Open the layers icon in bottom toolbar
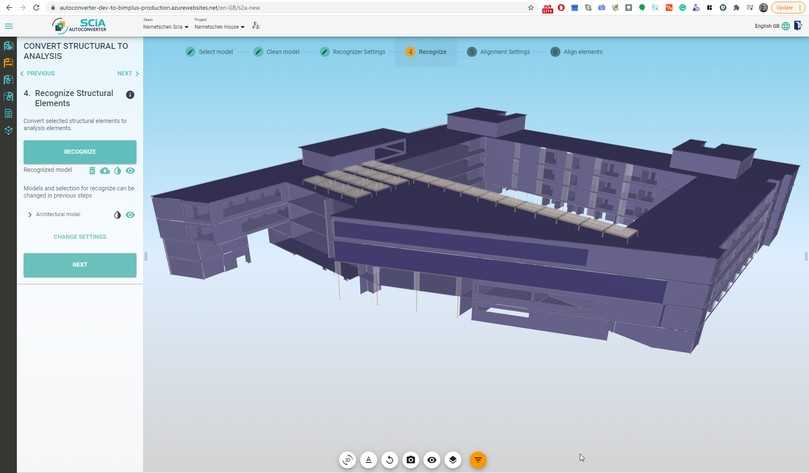This screenshot has height=473, width=809. [x=453, y=460]
